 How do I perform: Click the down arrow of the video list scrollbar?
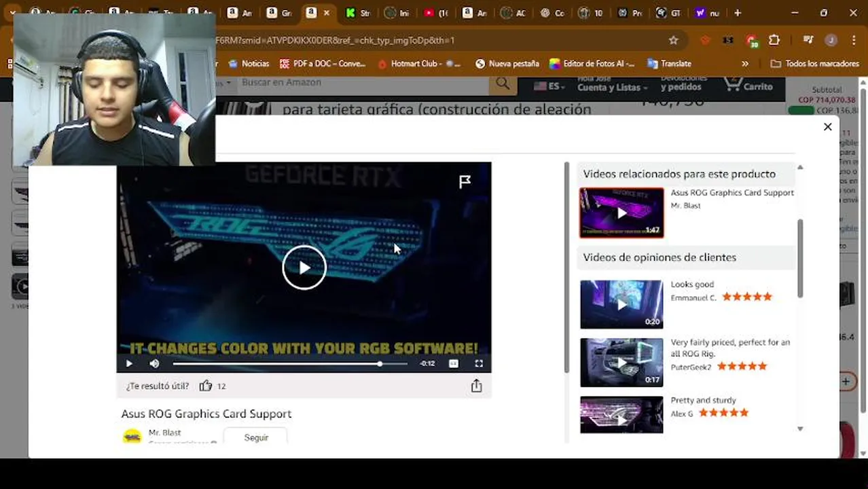800,429
